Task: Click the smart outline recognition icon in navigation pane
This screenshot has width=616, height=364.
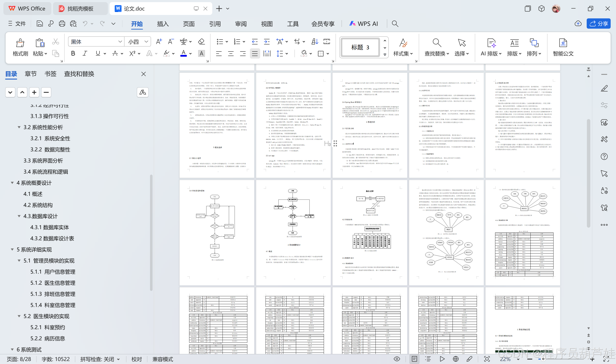Action: [x=142, y=92]
